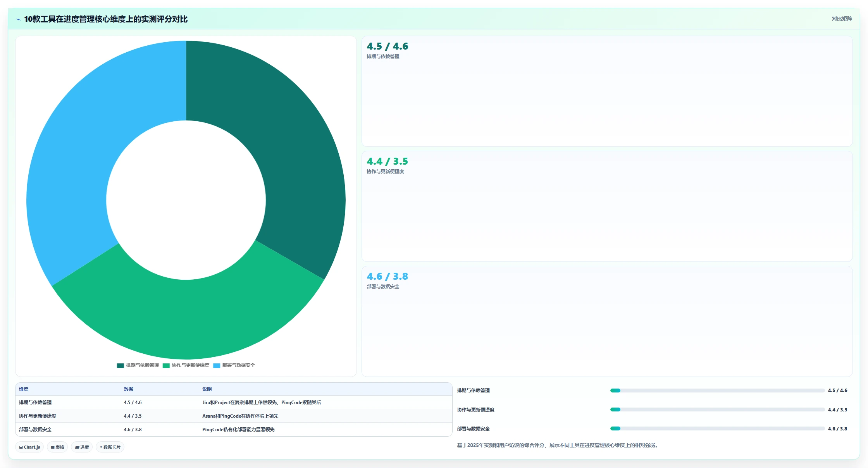
Task: Click the 排期与依赖管理 progress row label
Action: pyautogui.click(x=473, y=391)
